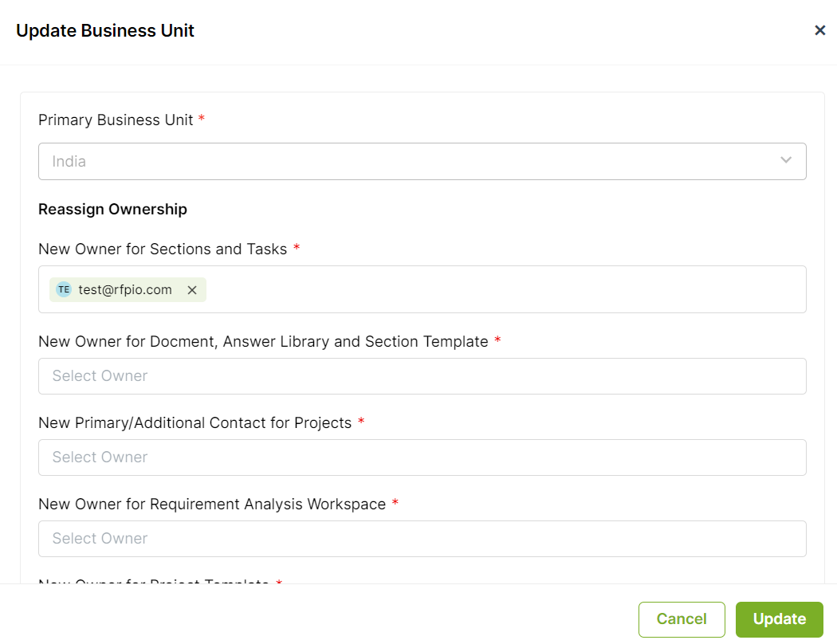Open the India business unit selector
The height and width of the screenshot is (644, 837).
(422, 161)
